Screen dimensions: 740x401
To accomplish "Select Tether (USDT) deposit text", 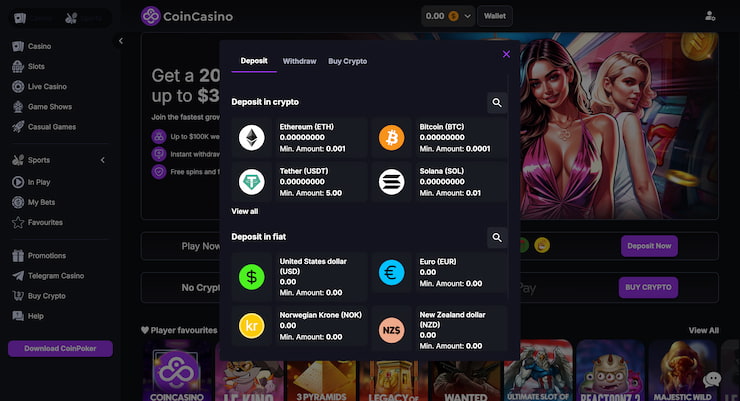I will tap(303, 171).
